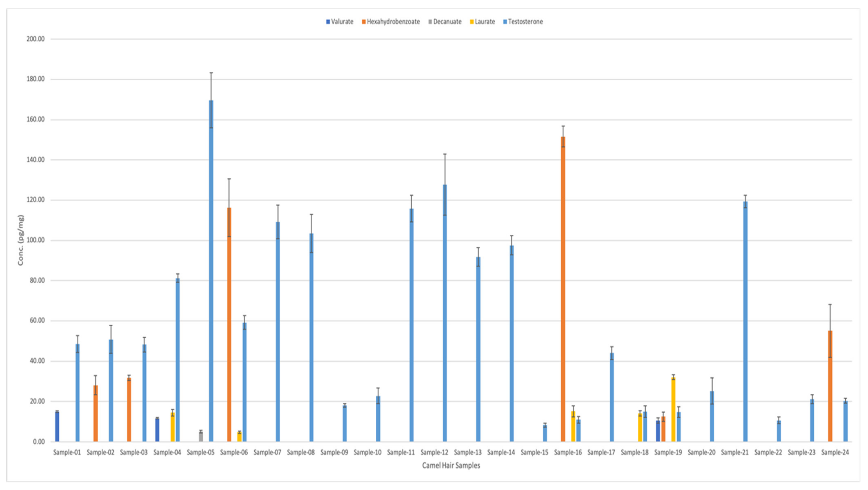
Task: Click the Hexahydrobenzoate legend color swatch
Action: [x=364, y=22]
